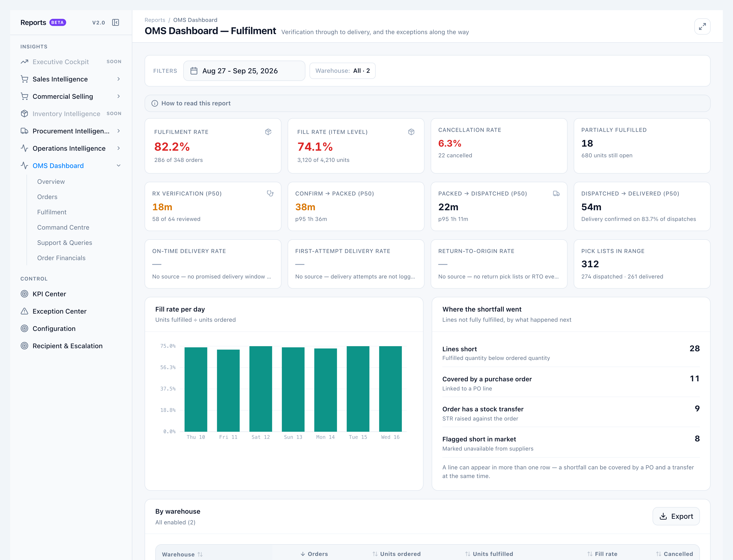The width and height of the screenshot is (733, 560).
Task: Click the Configuration sidebar icon
Action: coord(24,328)
